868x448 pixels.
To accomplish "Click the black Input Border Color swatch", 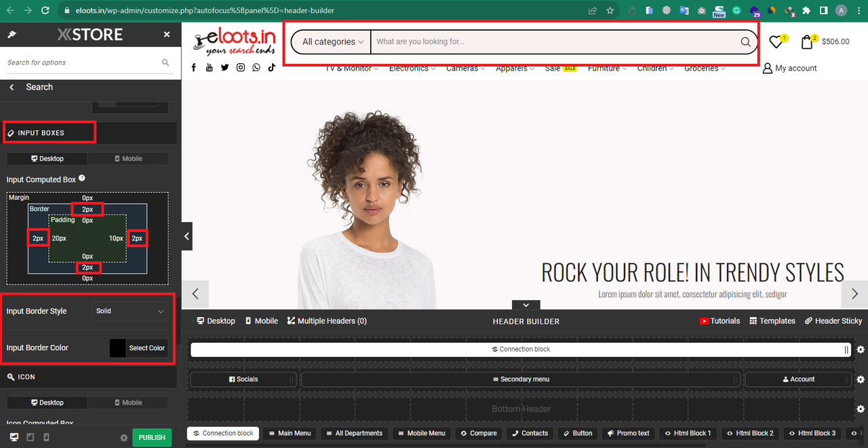I will (x=118, y=348).
